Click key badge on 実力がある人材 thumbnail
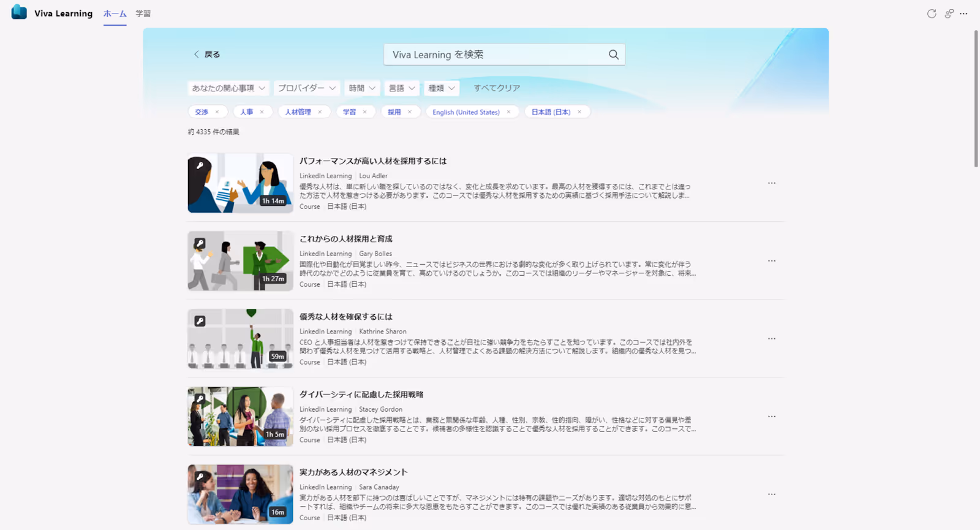Screen dimensions: 980x530 (200, 477)
